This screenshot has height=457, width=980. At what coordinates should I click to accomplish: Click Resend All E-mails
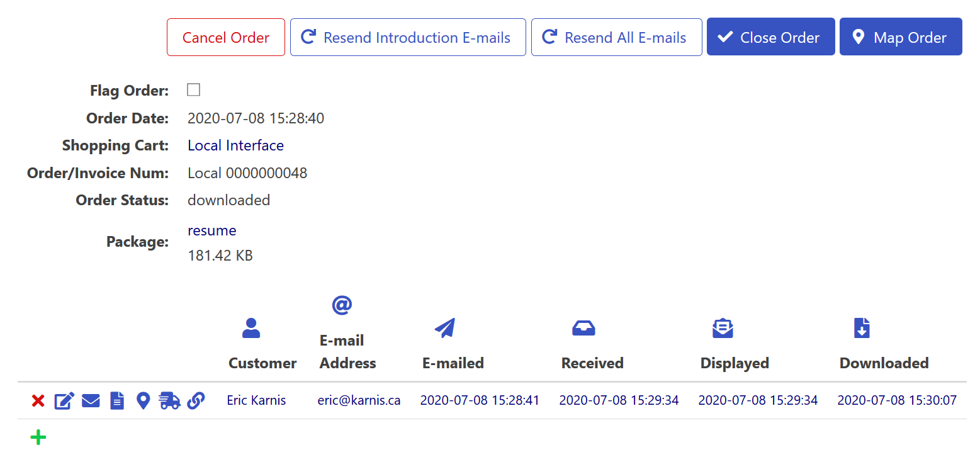click(x=616, y=37)
